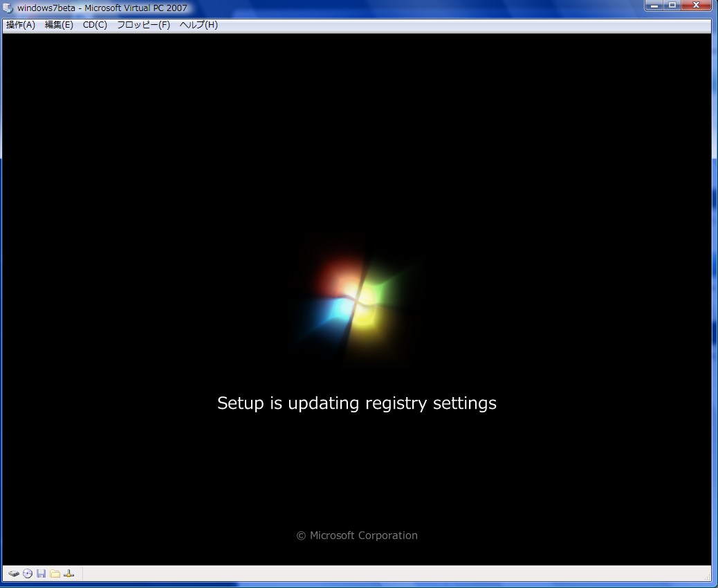Open the 編集(E) menu

click(59, 25)
